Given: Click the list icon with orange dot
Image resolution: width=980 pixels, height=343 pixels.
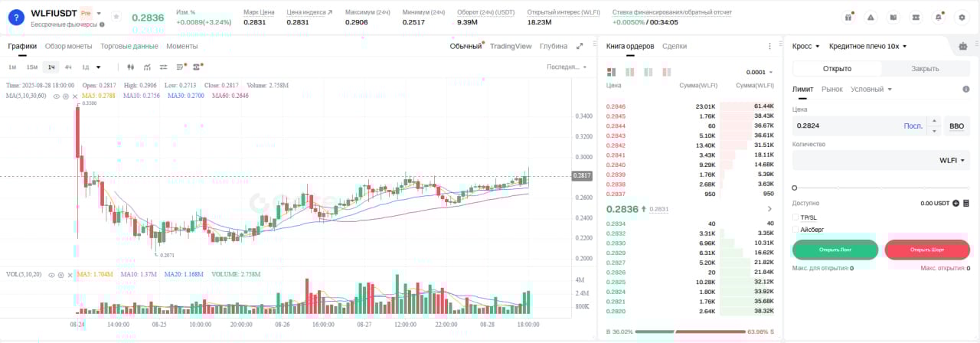Looking at the screenshot, I should (x=181, y=67).
